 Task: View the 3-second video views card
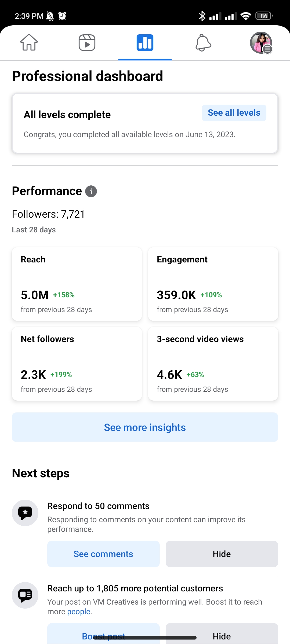coord(213,364)
